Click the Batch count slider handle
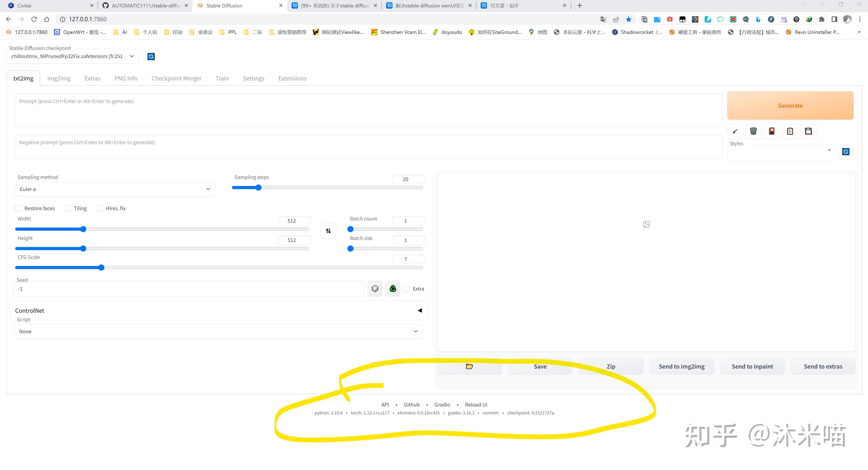 [350, 229]
